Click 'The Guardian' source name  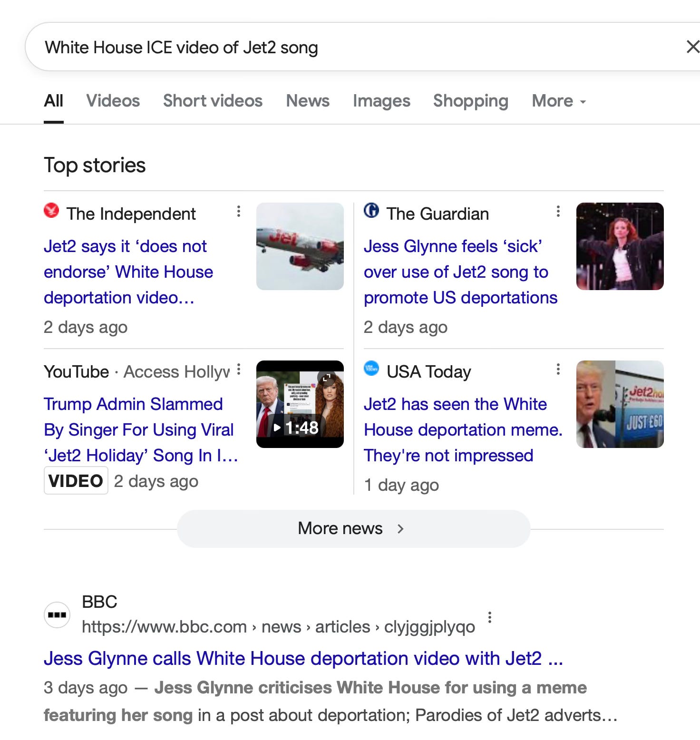(437, 214)
